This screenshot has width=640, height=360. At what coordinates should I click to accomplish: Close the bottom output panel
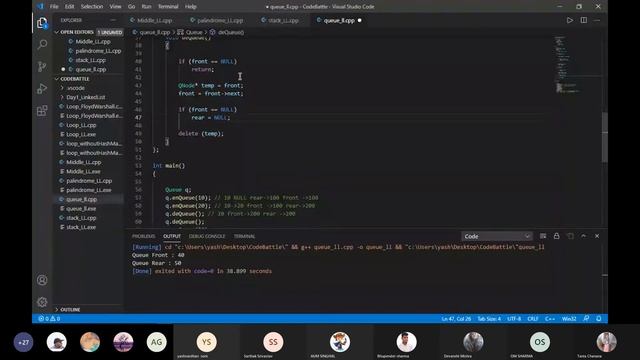click(597, 236)
